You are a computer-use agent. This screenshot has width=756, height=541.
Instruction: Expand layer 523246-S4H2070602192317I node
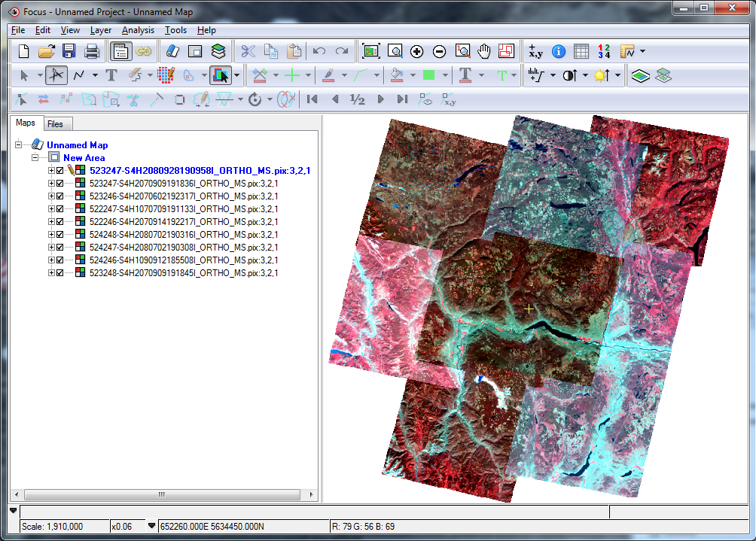(x=51, y=196)
